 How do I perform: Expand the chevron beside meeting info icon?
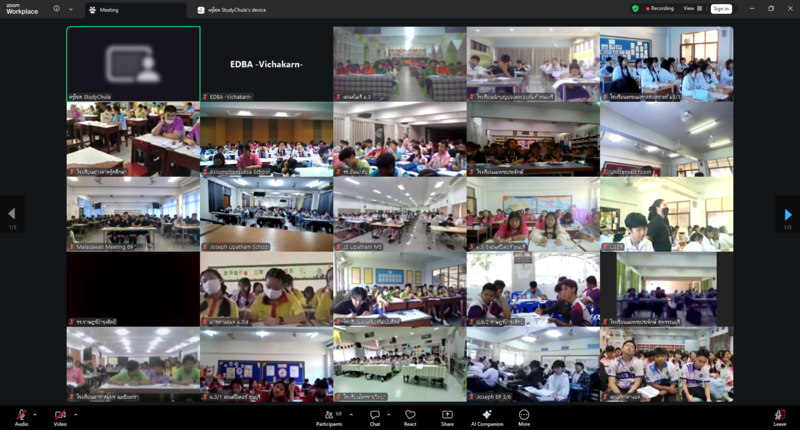click(70, 9)
